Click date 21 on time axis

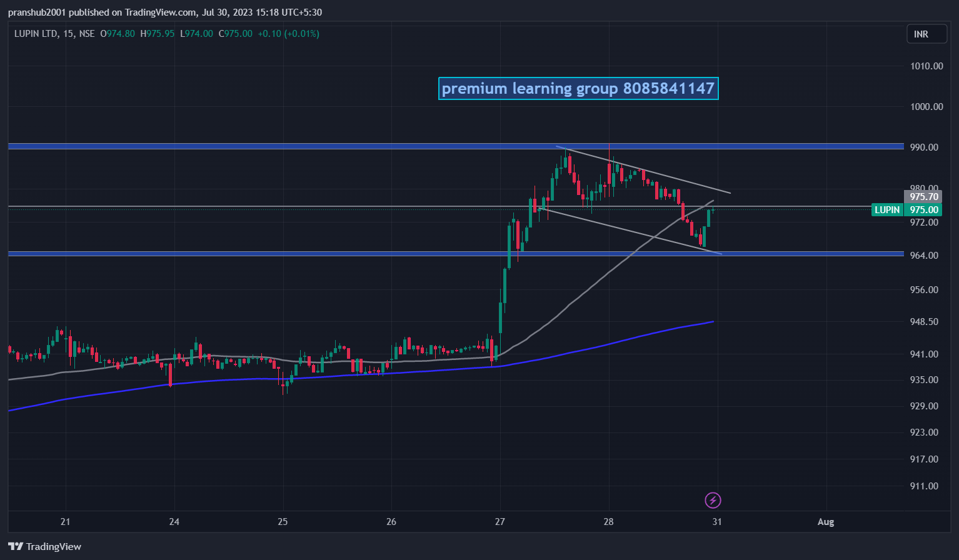tap(66, 522)
